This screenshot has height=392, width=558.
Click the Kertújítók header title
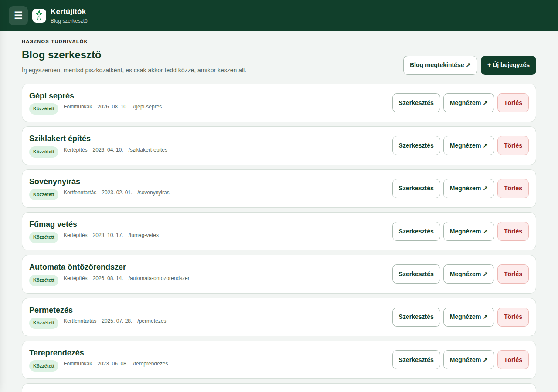coord(68,12)
